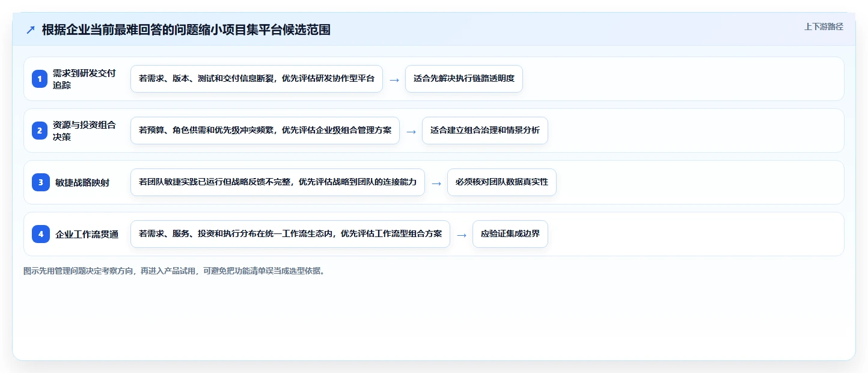Screen dimensions: 868x373
Task: Click the 企业工作流贯通 row label
Action: (x=87, y=235)
